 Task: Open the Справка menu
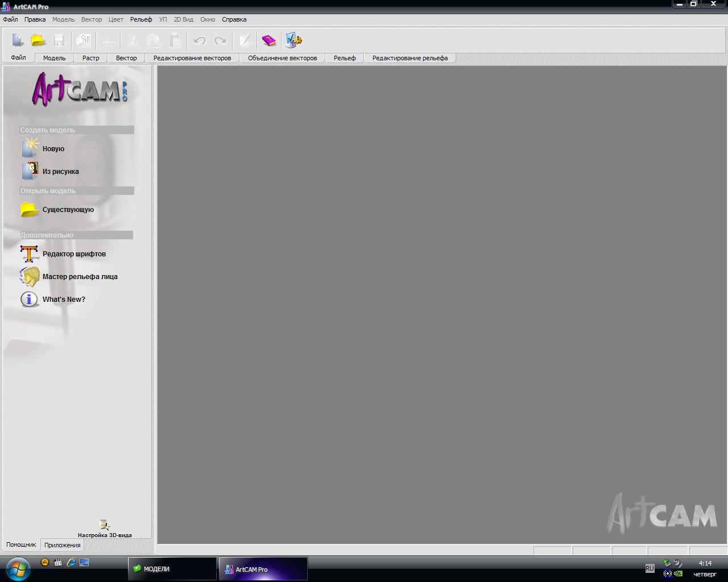click(x=234, y=19)
